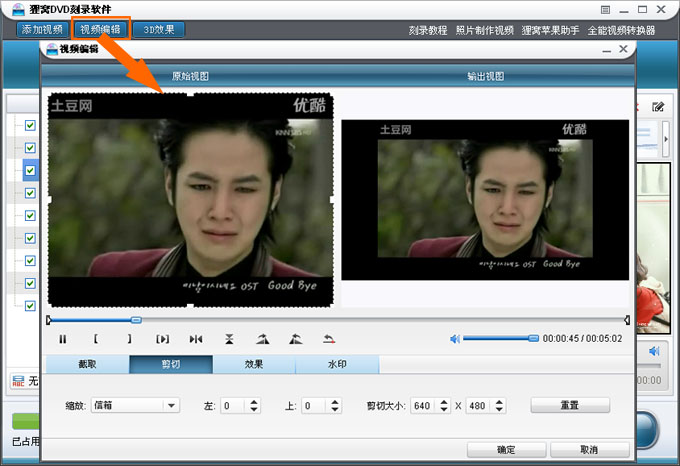Pause the video preview playback

(x=63, y=339)
